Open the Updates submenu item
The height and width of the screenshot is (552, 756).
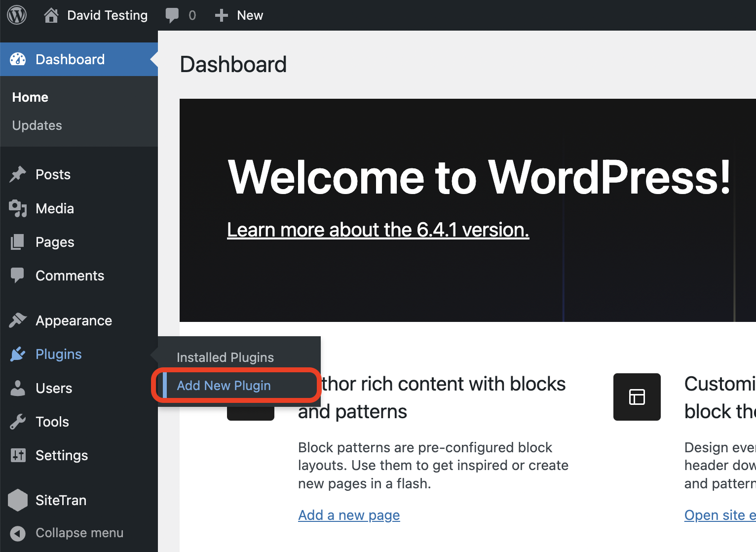37,125
